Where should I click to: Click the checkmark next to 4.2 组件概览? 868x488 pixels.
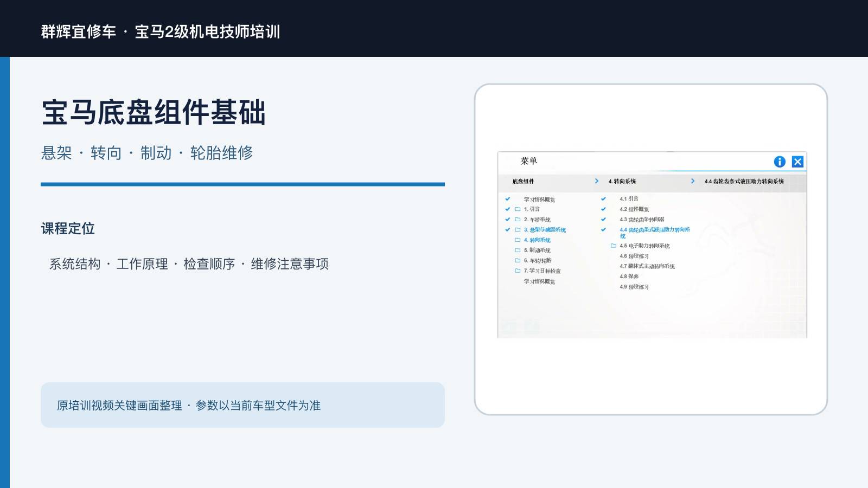click(x=603, y=209)
